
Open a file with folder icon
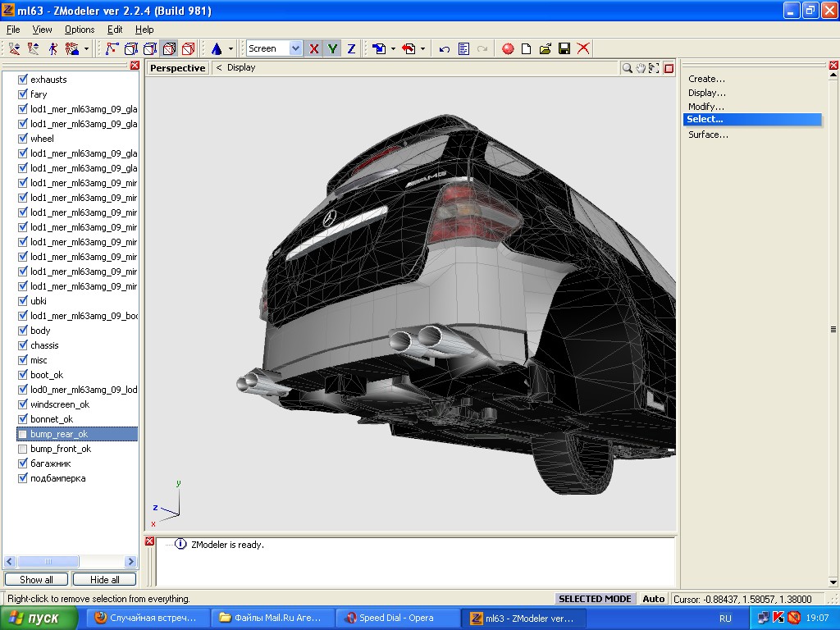point(546,48)
